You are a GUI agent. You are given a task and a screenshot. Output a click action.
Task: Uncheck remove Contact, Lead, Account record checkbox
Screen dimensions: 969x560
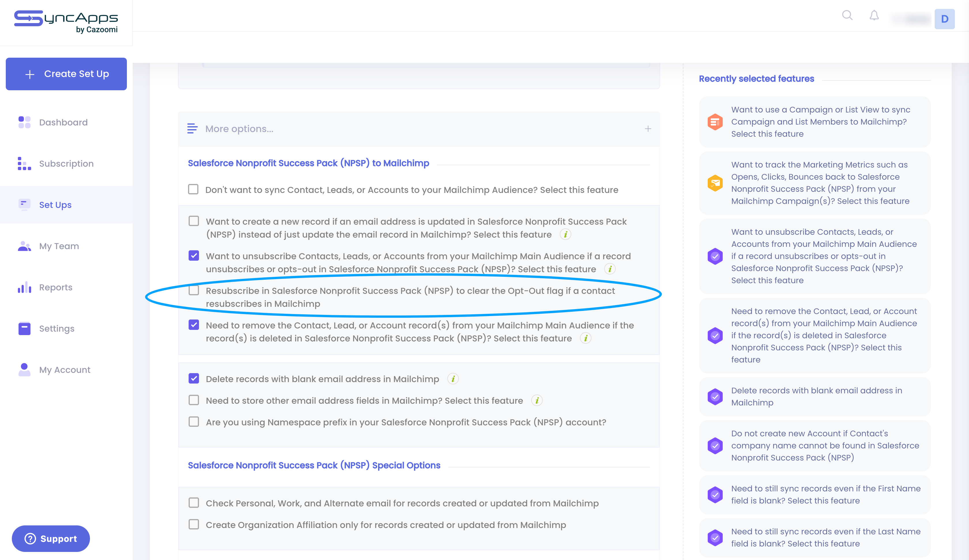194,325
